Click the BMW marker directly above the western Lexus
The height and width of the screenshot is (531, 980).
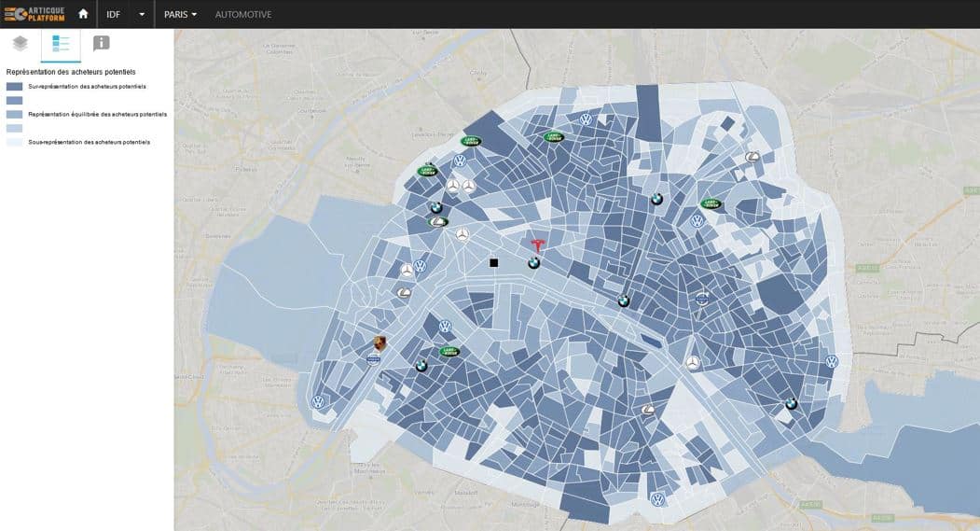click(436, 208)
